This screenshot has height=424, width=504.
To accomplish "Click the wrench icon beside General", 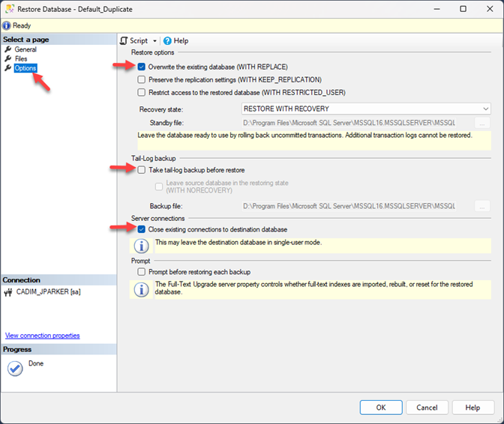I will click(x=8, y=49).
